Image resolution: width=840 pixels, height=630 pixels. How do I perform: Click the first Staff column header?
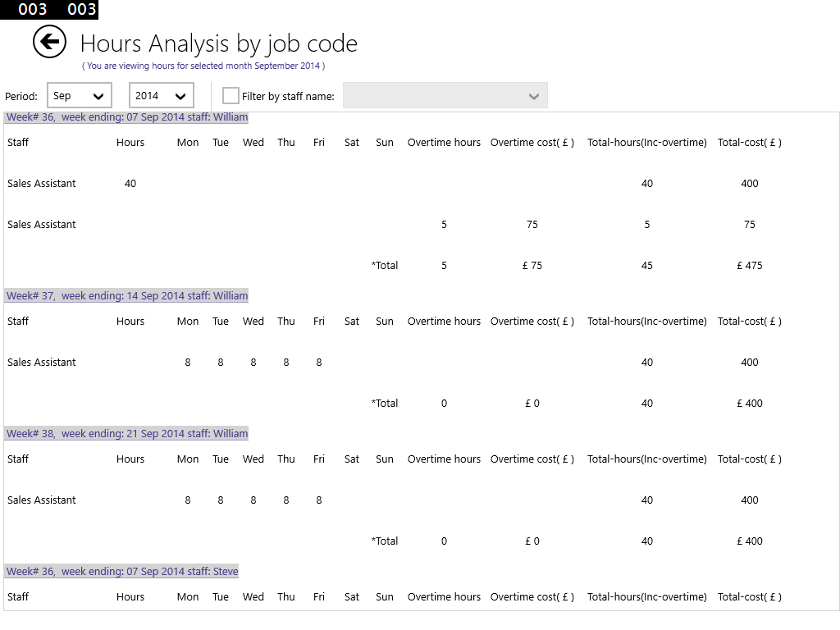[x=18, y=143]
